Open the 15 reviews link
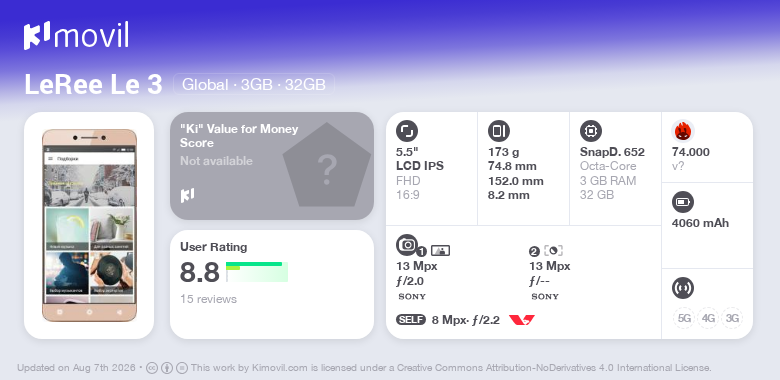 pos(208,299)
